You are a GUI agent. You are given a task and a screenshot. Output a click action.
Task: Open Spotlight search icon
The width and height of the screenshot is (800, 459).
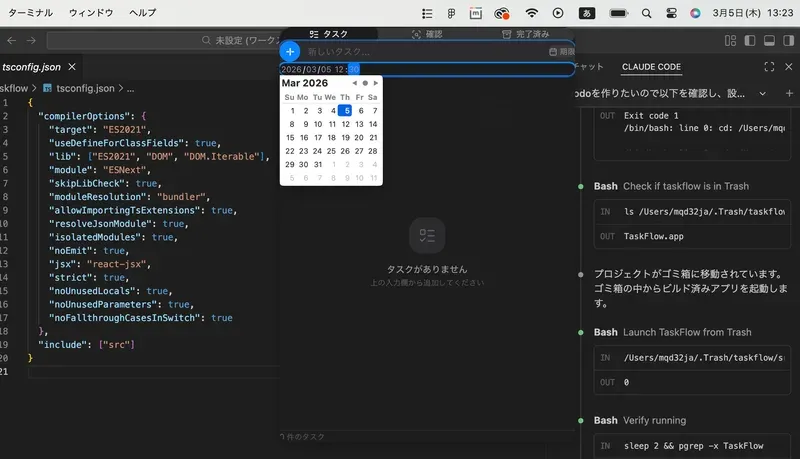click(646, 13)
